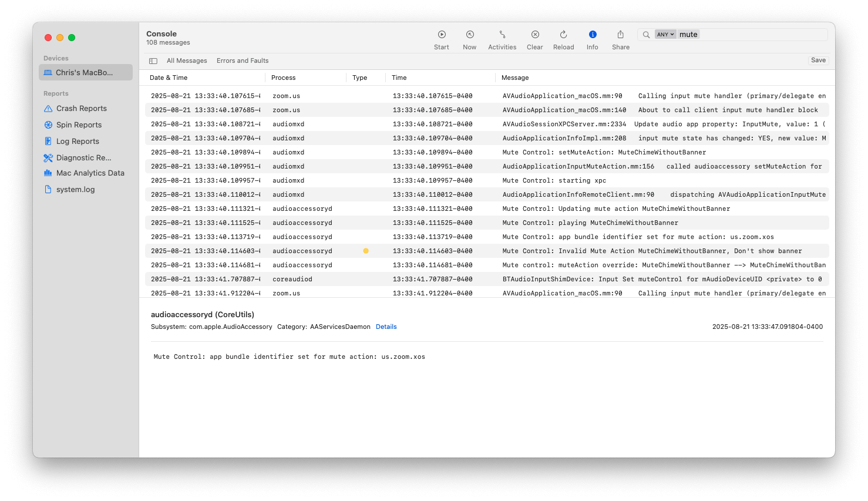The image size is (868, 501).
Task: Click the audioaccessoryd (CoreUtils) heading
Action: [x=203, y=315]
